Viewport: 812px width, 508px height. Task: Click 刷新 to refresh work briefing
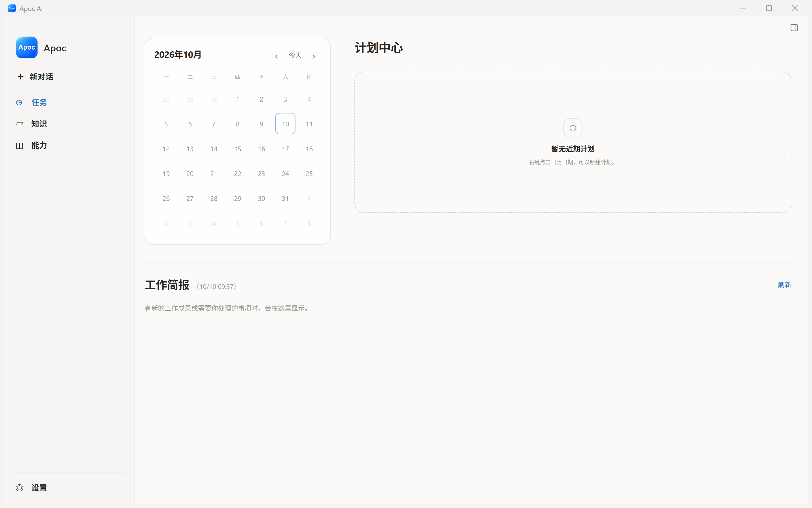[784, 285]
